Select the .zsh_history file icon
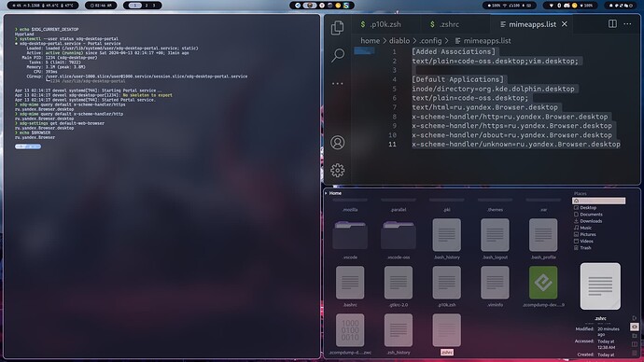 tap(399, 330)
